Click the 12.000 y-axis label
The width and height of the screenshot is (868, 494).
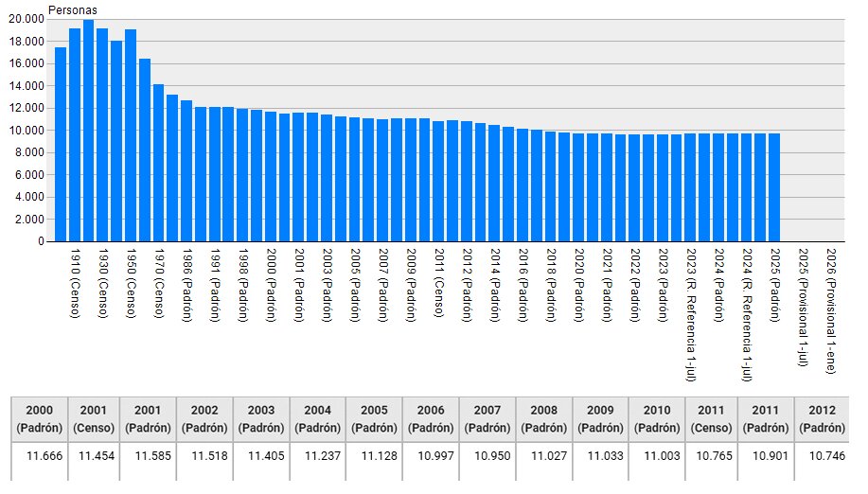point(27,108)
